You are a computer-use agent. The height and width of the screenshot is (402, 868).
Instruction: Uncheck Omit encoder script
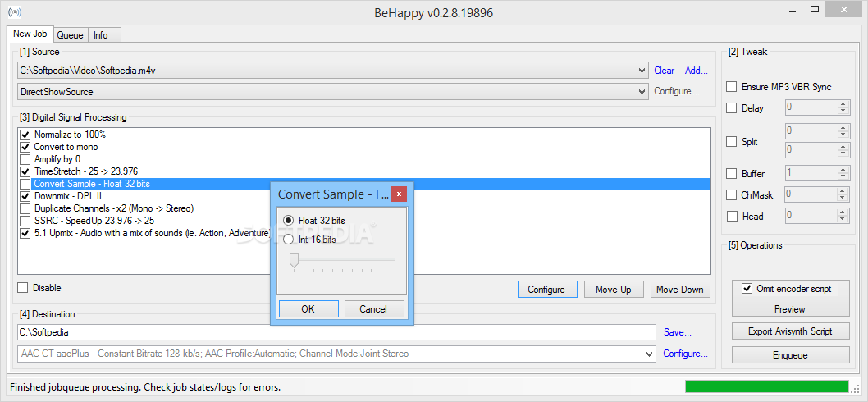pyautogui.click(x=747, y=289)
